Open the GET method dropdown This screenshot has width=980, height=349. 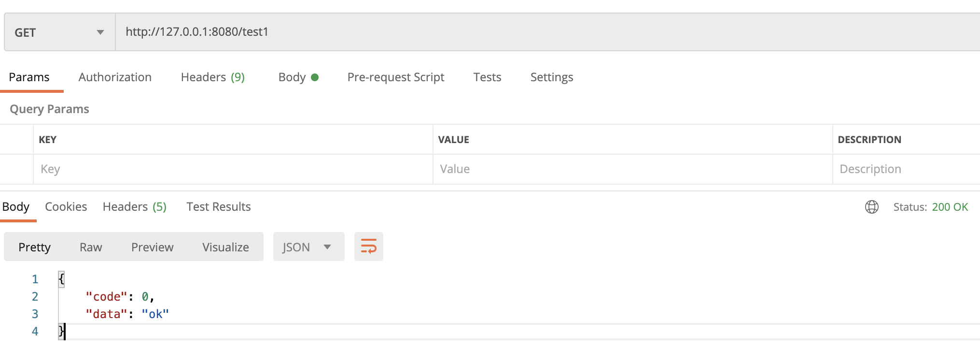click(60, 32)
